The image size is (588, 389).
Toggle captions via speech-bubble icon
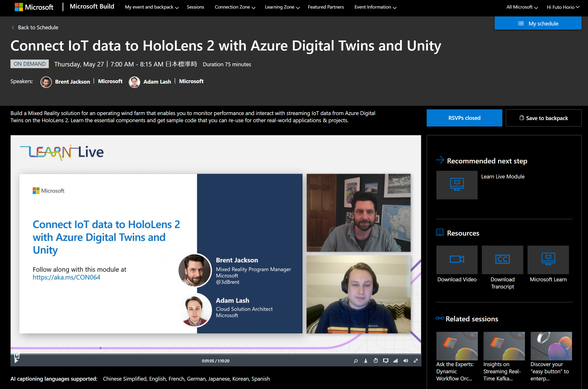pos(385,361)
